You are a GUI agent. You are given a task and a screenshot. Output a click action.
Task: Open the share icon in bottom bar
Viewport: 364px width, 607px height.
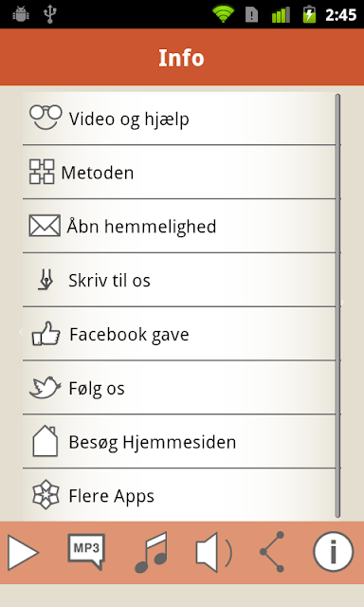point(272,552)
